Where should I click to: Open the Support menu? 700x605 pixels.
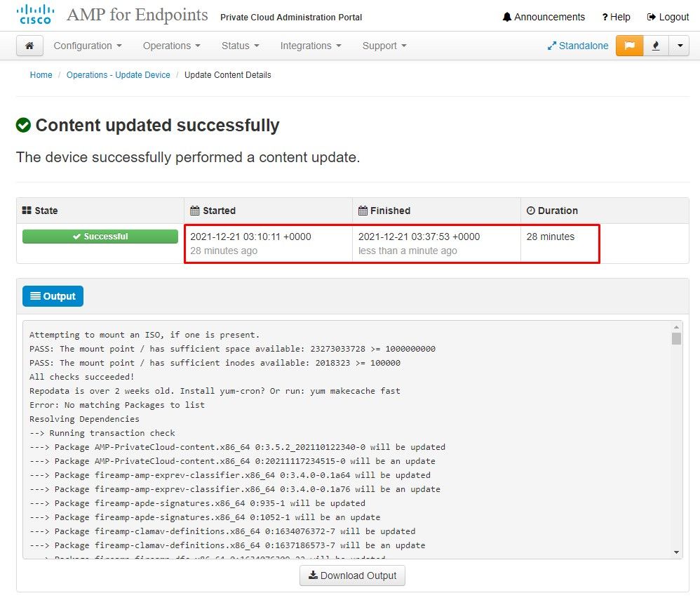point(384,46)
